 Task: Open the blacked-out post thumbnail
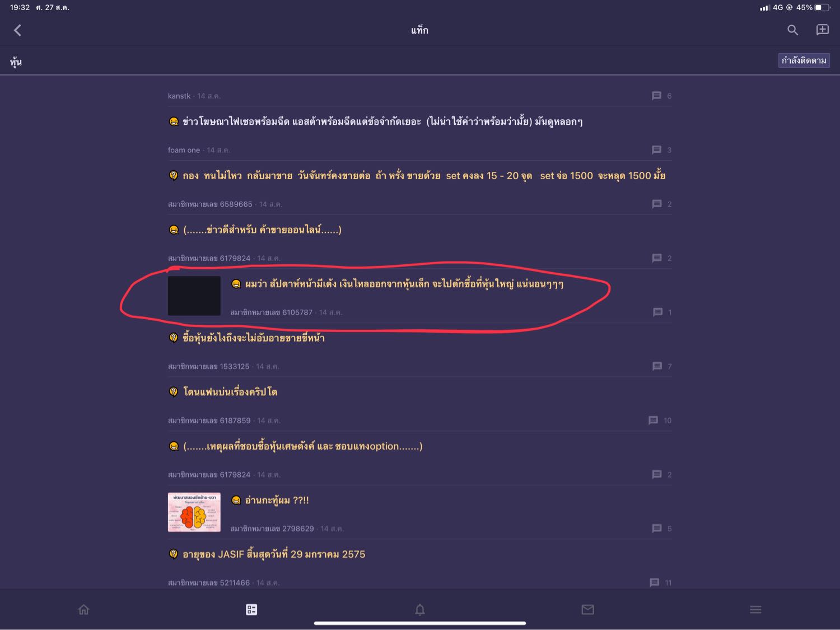[194, 296]
